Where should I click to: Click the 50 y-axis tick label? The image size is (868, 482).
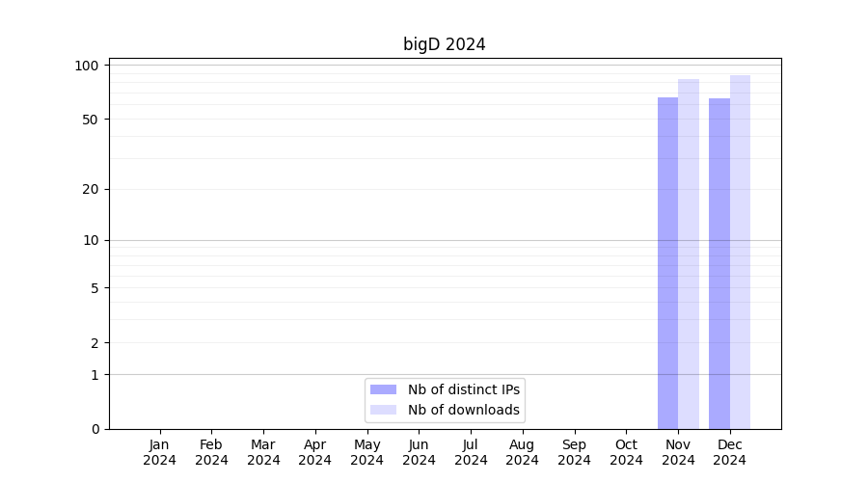[91, 120]
